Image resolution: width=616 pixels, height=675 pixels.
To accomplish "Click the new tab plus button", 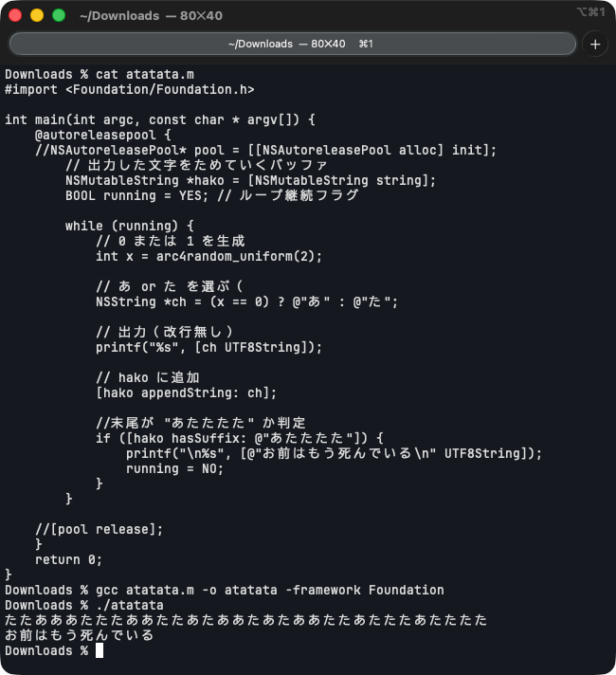I will pyautogui.click(x=595, y=44).
